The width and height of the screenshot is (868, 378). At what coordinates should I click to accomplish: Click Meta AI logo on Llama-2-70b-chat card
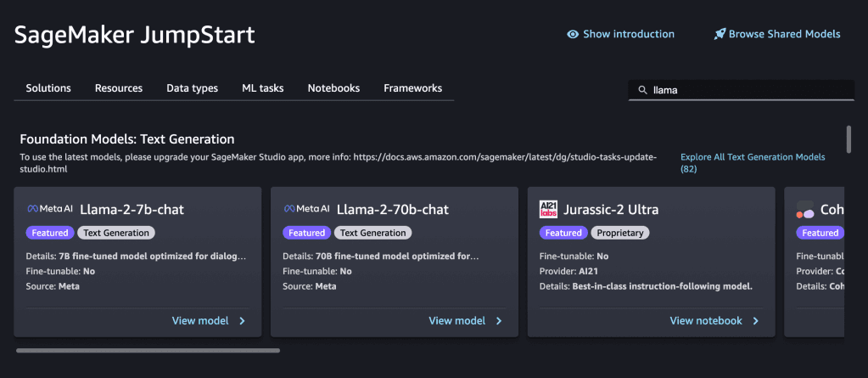306,209
